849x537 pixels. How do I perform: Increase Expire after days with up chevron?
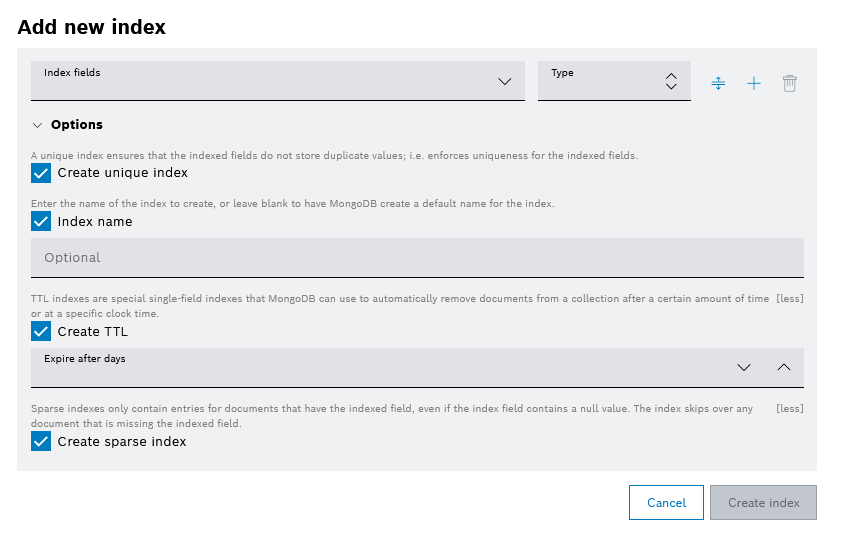coord(784,367)
